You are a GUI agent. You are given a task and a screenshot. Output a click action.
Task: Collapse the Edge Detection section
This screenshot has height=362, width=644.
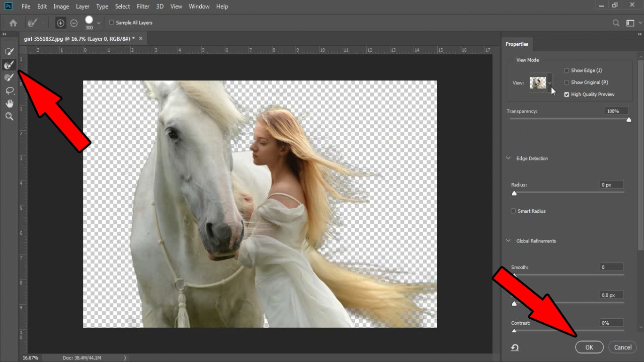[x=508, y=158]
